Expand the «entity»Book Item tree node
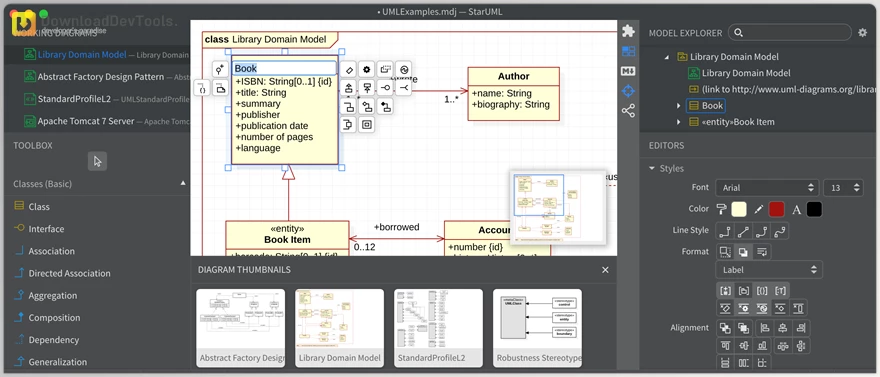Image resolution: width=880 pixels, height=377 pixels. 679,122
